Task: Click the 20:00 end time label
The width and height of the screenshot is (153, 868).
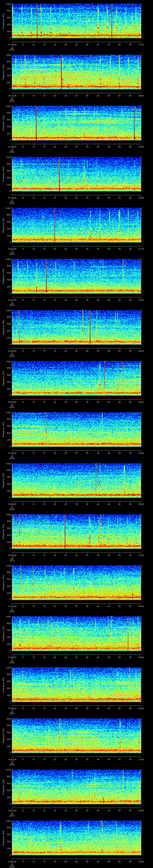Action: 141,198
